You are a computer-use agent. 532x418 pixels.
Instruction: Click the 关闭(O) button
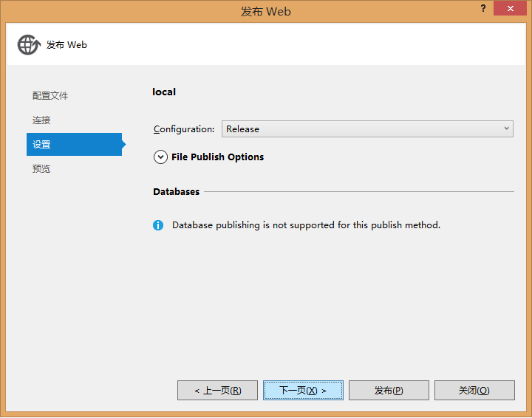[474, 390]
